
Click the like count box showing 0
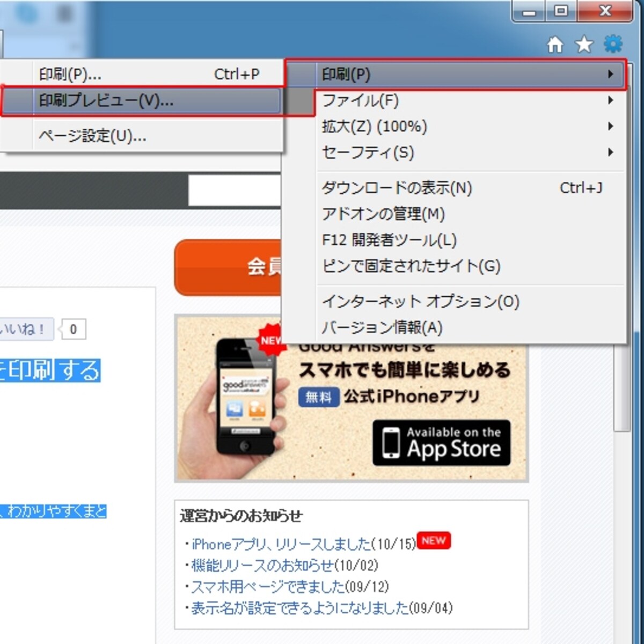74,329
